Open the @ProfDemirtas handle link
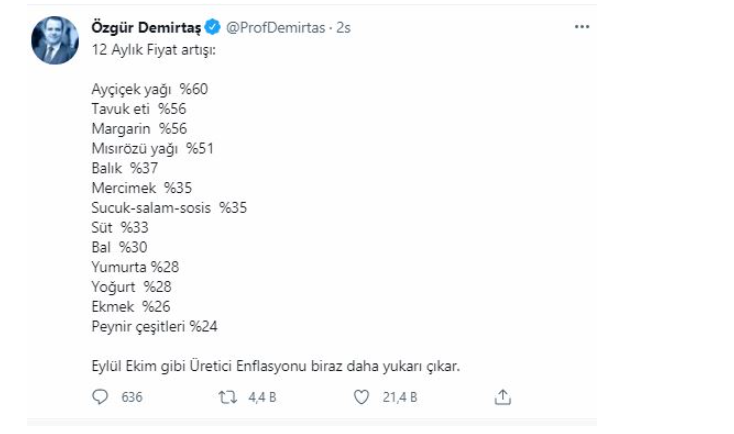Screen dimensions: 734x434 coord(275,28)
